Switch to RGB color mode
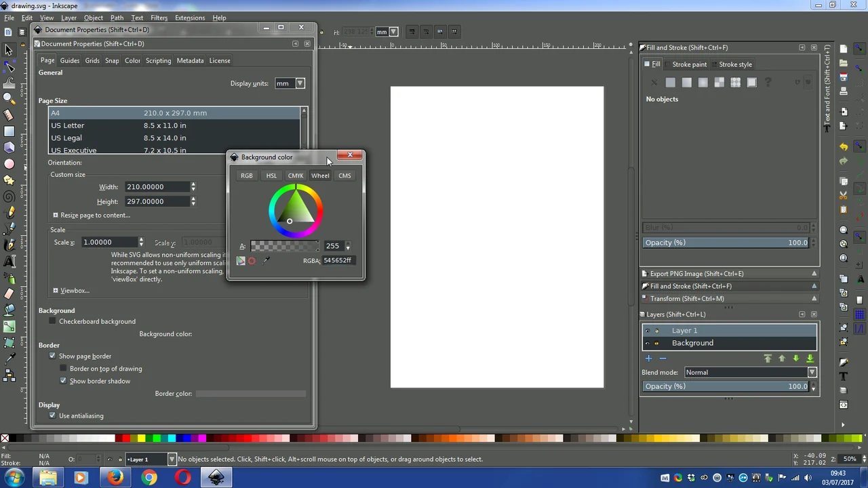Image resolution: width=868 pixels, height=488 pixels. (x=247, y=176)
